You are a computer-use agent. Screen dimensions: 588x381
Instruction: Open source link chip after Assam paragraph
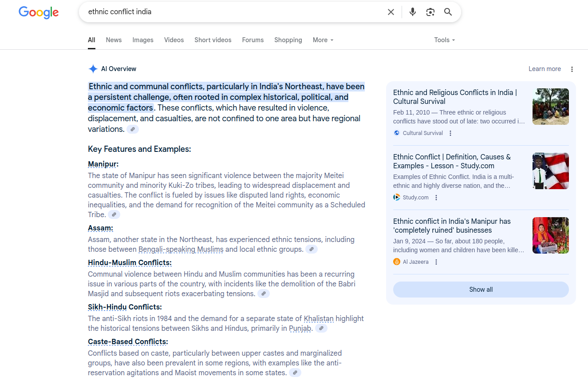(312, 249)
